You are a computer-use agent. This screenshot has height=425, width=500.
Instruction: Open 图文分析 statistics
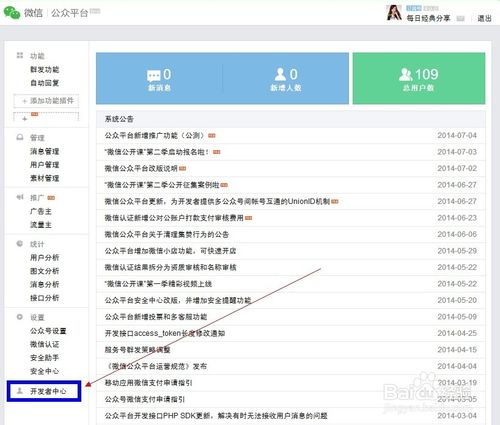click(x=45, y=271)
